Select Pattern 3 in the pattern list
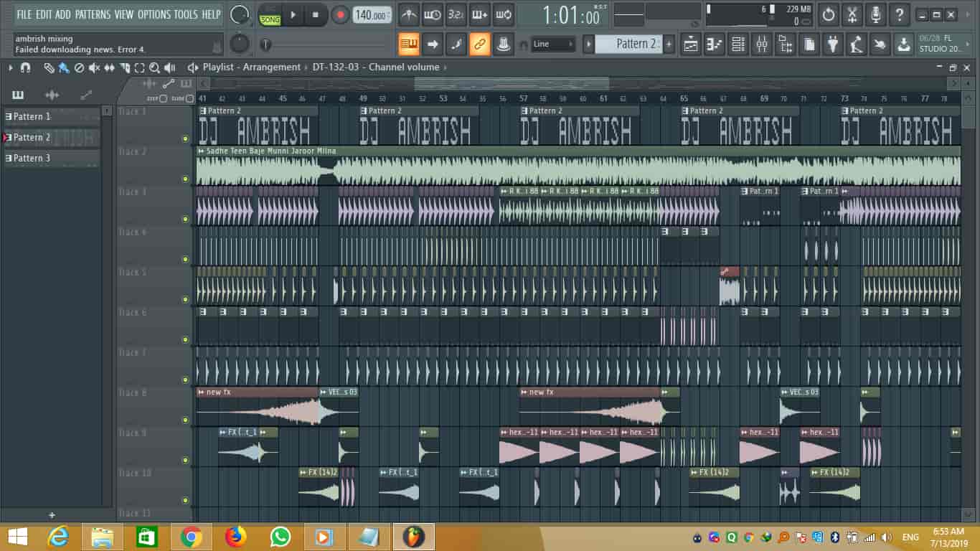This screenshot has width=980, height=551. pos(32,158)
